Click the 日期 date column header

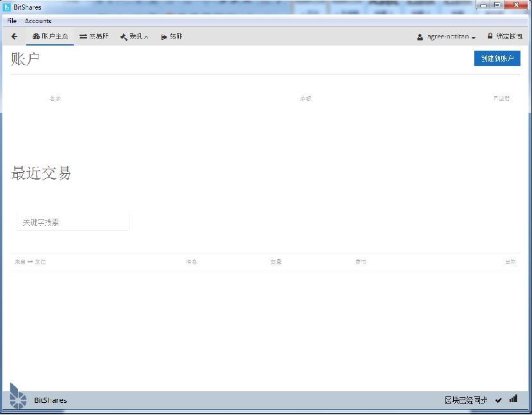[x=510, y=262]
